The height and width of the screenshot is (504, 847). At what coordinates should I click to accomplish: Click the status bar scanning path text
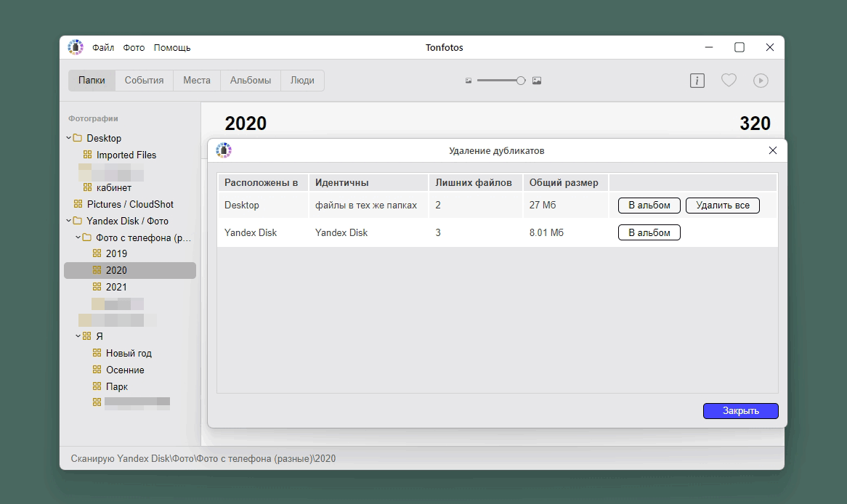click(203, 459)
